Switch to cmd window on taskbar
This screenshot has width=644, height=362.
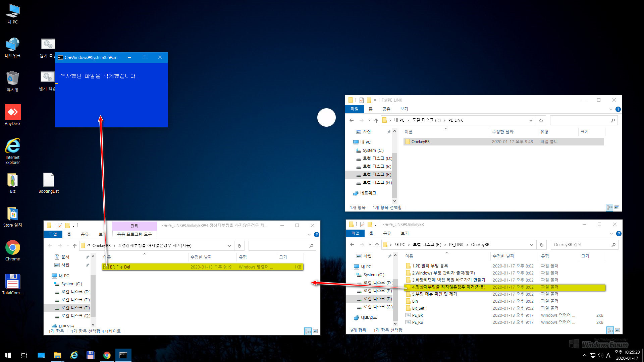123,355
